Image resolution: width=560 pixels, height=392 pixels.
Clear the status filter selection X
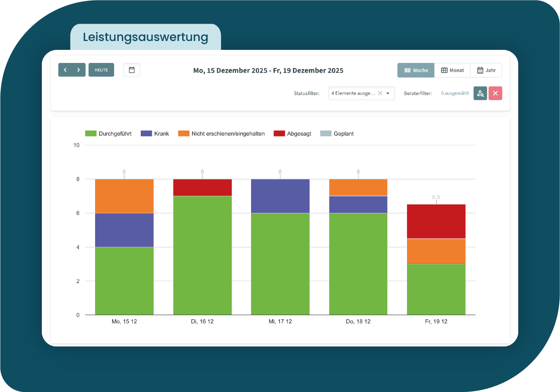pos(380,93)
